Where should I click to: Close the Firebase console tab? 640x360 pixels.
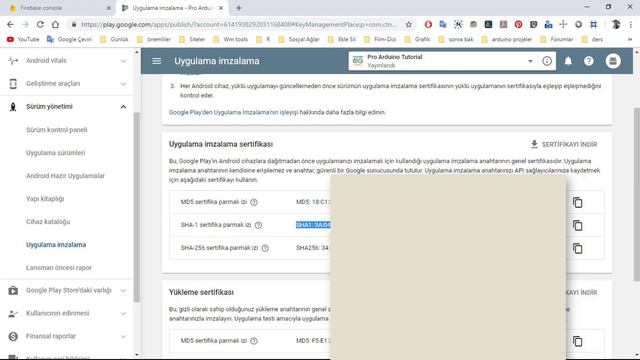point(109,8)
